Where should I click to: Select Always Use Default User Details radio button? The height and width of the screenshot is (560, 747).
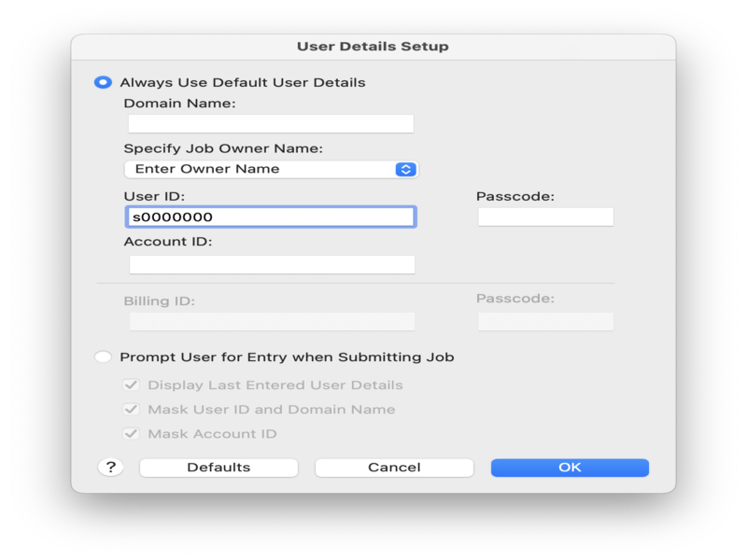click(103, 82)
